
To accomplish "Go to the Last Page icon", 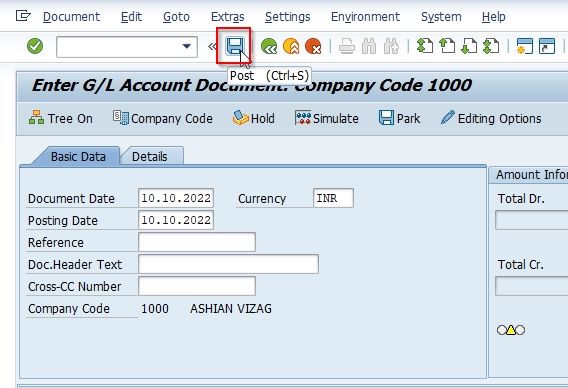I will (x=491, y=46).
